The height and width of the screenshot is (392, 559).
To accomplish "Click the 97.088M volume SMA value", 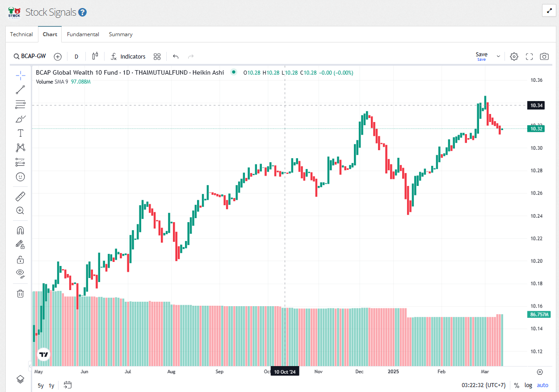I will [81, 82].
